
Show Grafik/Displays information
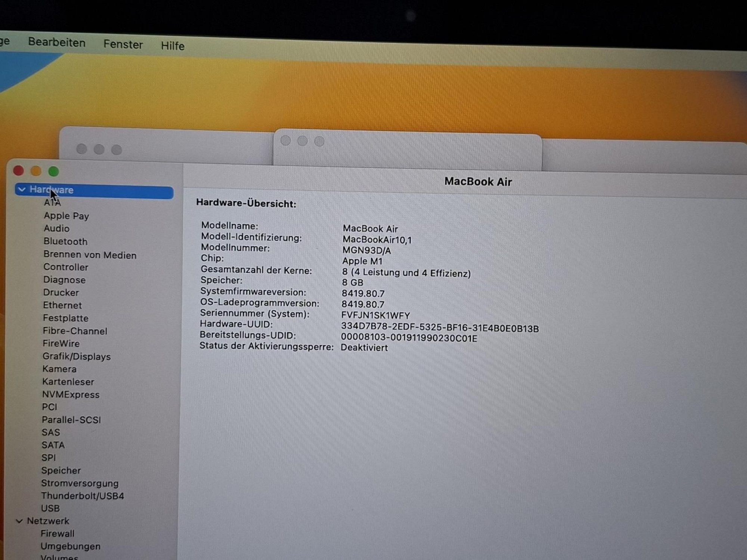(77, 356)
